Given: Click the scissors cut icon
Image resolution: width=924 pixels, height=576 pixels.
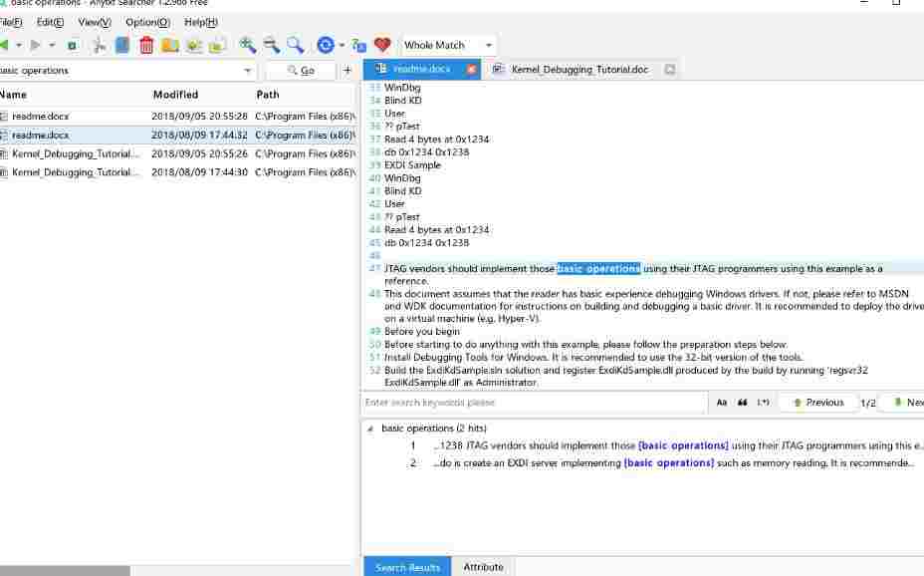Looking at the screenshot, I should tap(99, 45).
